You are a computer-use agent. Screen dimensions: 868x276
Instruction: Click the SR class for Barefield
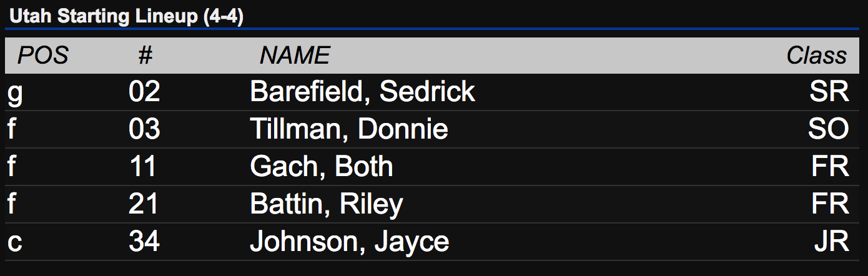click(829, 92)
